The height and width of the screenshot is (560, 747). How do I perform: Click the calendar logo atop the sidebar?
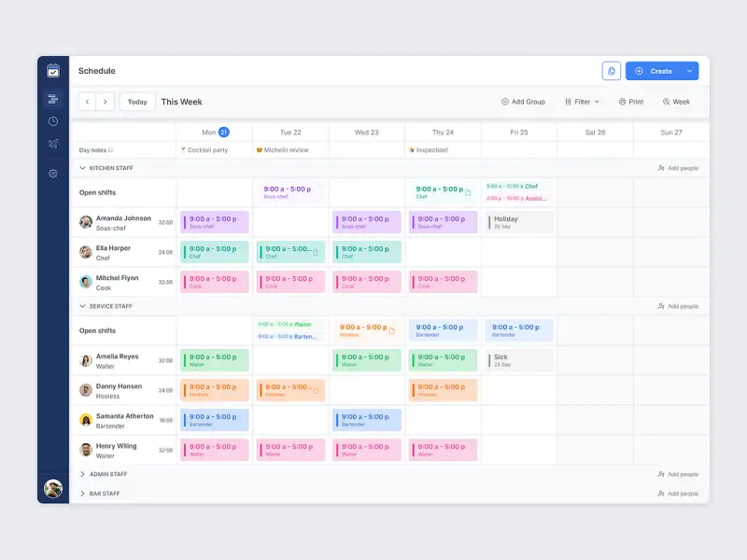tap(53, 71)
